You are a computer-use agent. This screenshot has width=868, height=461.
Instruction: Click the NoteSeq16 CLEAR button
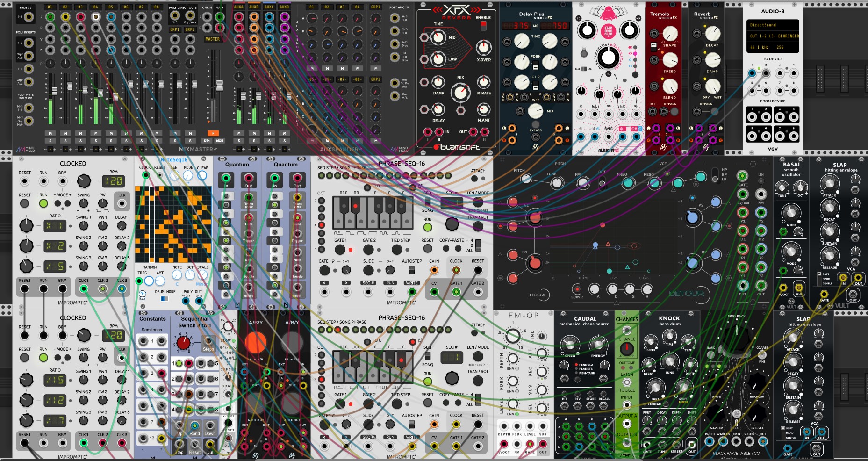[202, 175]
